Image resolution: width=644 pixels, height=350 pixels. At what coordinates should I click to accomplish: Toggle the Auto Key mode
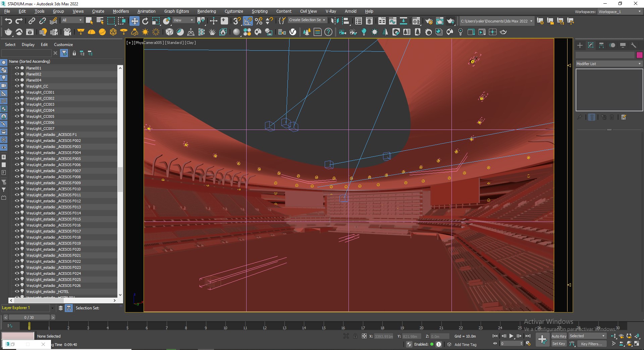559,336
